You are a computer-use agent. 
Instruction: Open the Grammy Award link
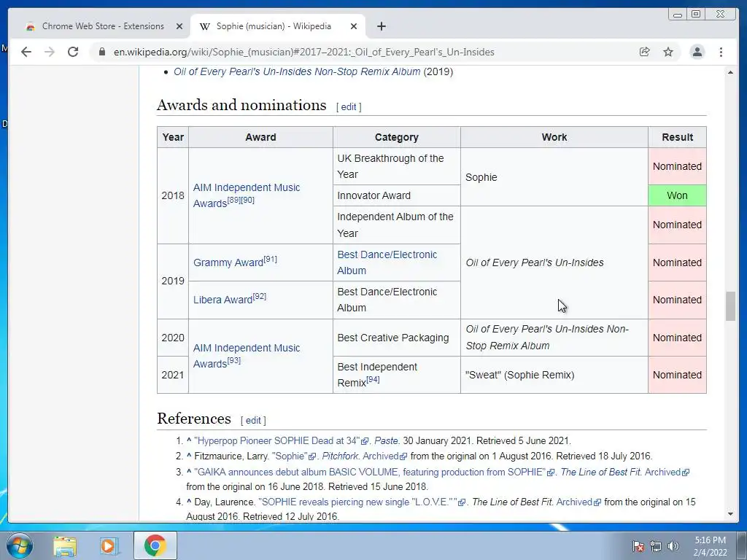tap(228, 262)
